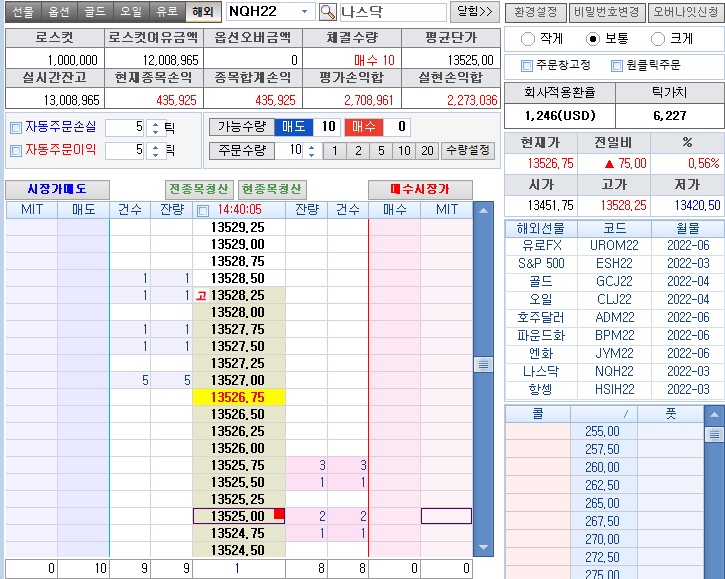Select the 크게 large size radio button
The height and width of the screenshot is (579, 725).
click(x=657, y=39)
